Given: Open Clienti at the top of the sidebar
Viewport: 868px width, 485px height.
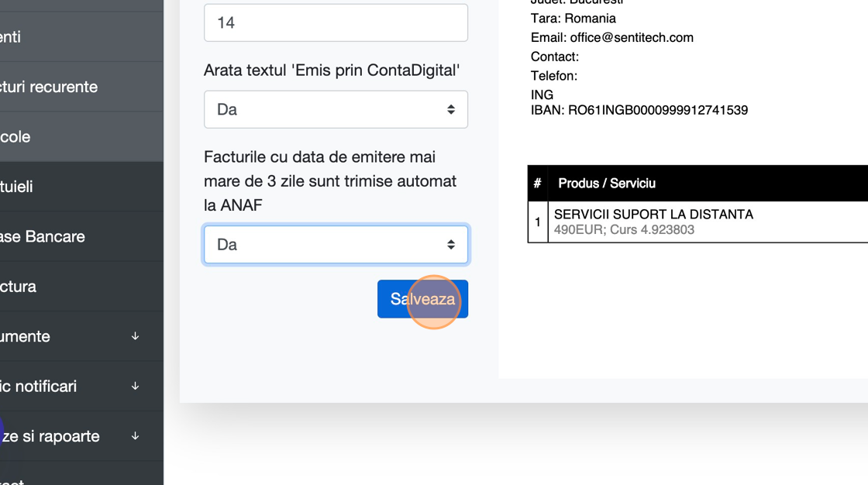Looking at the screenshot, I should tap(11, 36).
